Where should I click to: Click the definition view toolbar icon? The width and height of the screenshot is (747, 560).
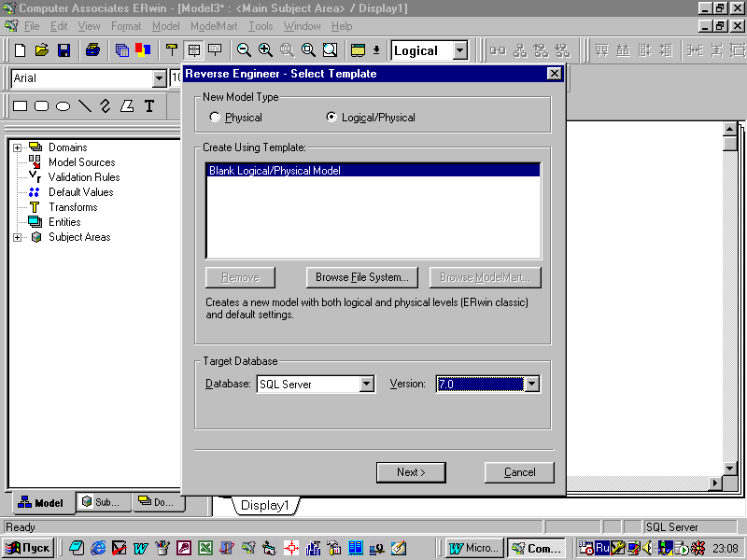point(215,50)
